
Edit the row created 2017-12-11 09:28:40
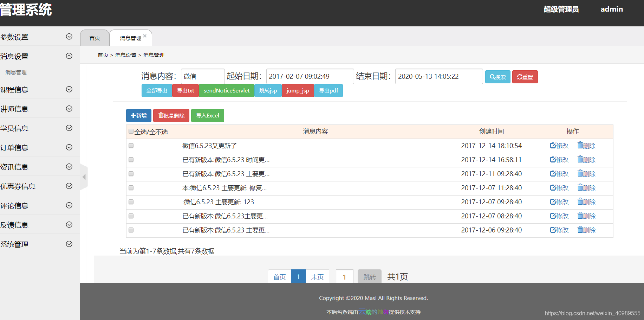559,174
